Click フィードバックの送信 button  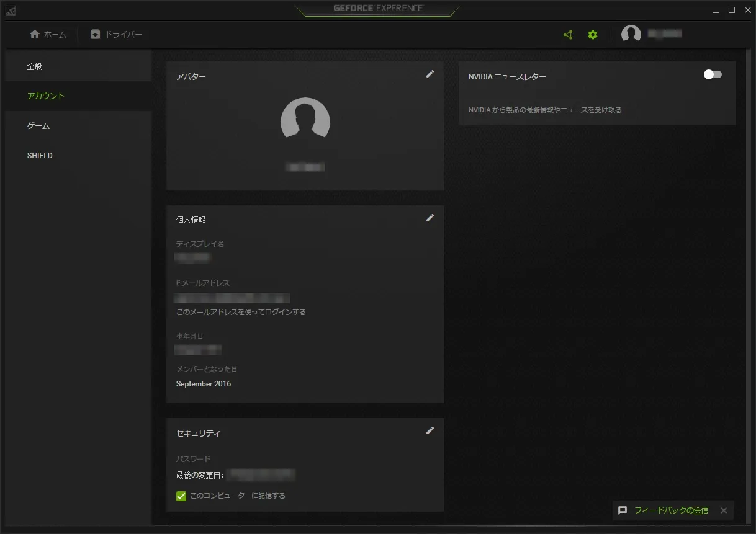pyautogui.click(x=671, y=510)
